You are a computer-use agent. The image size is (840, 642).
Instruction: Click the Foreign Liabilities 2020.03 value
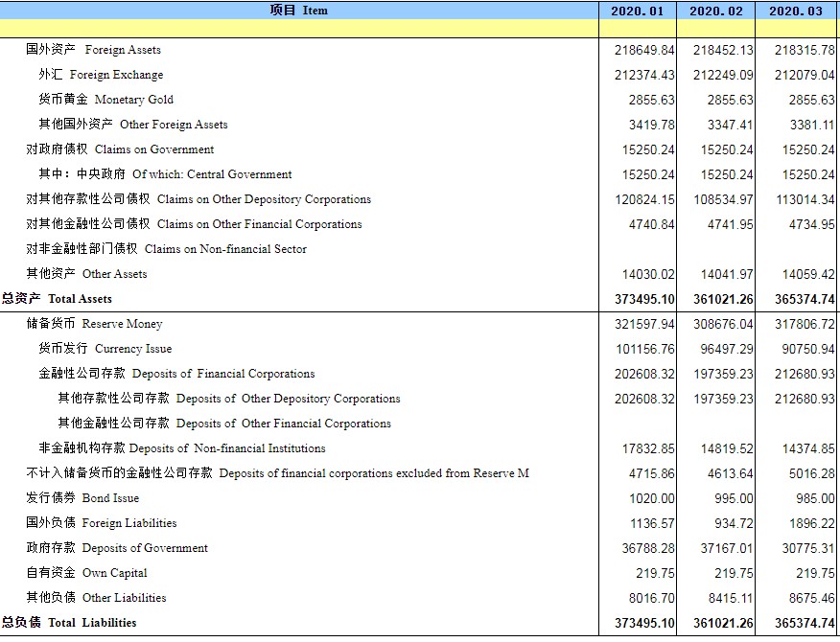[812, 523]
